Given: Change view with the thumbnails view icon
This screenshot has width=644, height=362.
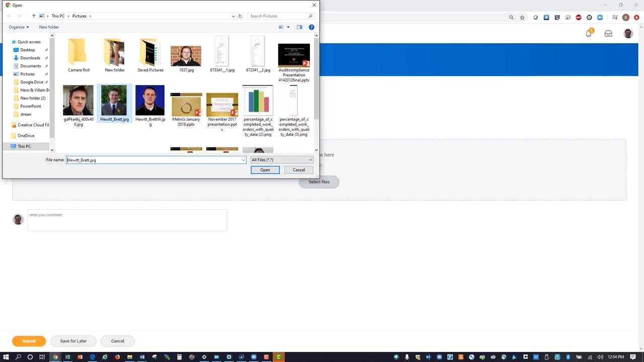Looking at the screenshot, I should 281,27.
